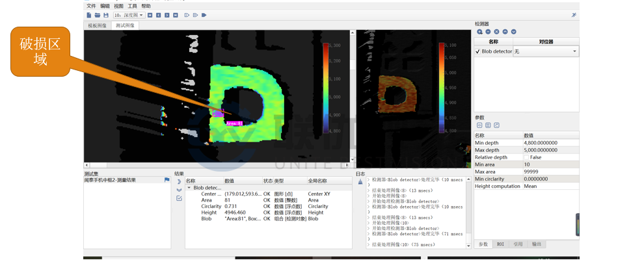
Task: Open the 10: 深度图 image type dropdown
Action: point(128,15)
